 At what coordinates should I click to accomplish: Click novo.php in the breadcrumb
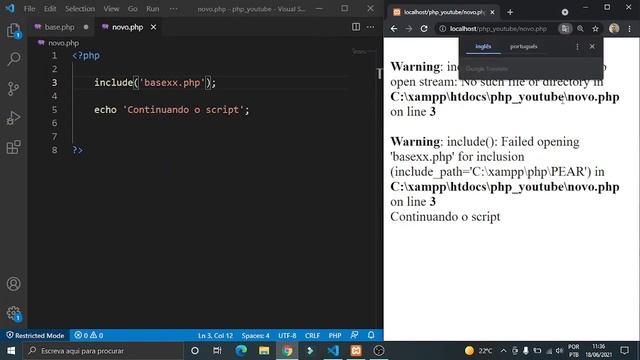click(x=63, y=43)
